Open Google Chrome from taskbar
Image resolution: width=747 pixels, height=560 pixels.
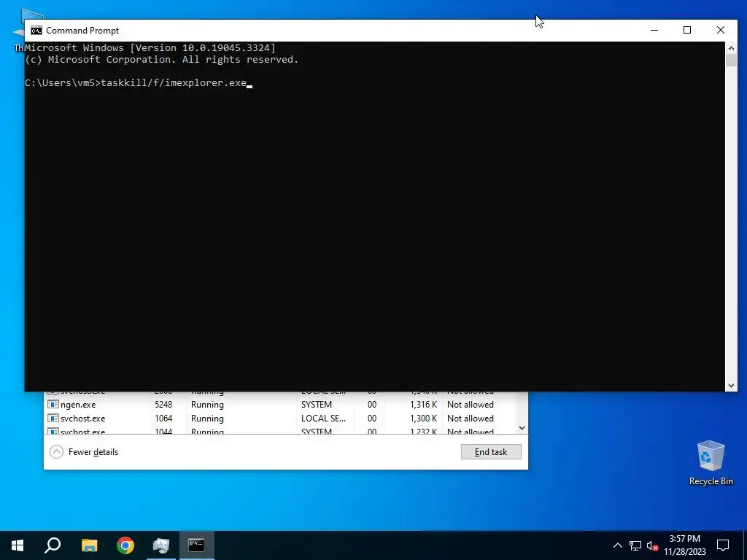click(125, 545)
